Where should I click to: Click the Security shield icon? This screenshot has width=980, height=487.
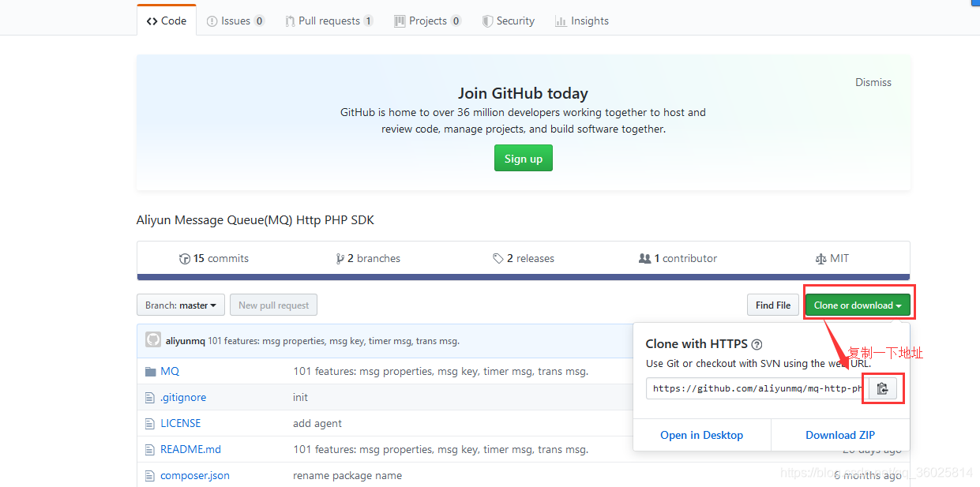click(x=488, y=21)
